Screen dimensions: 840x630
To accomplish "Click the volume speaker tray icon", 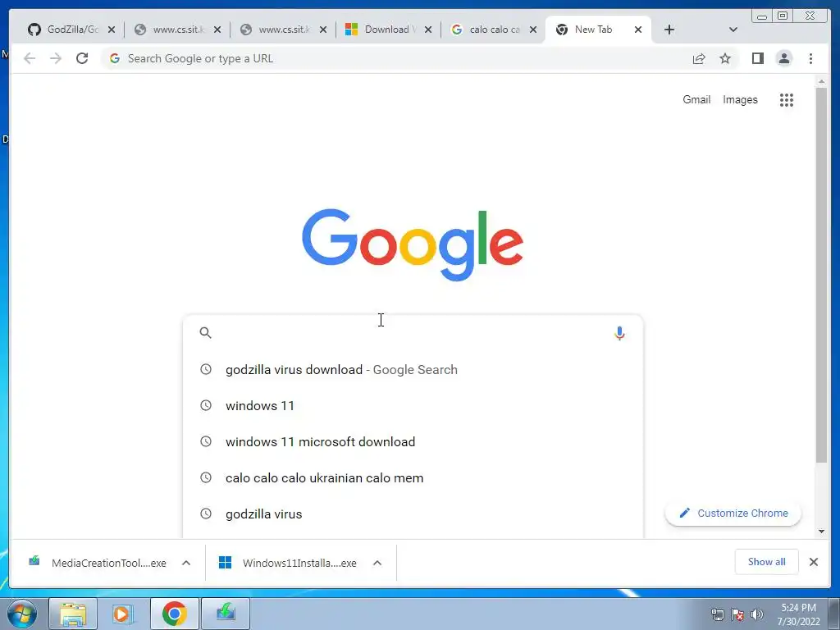I will click(x=757, y=614).
